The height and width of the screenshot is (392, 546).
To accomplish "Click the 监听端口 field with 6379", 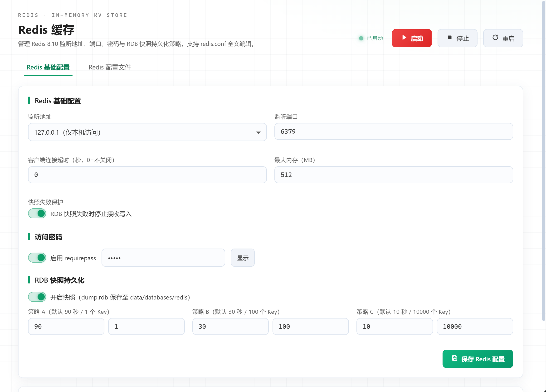I will [394, 132].
